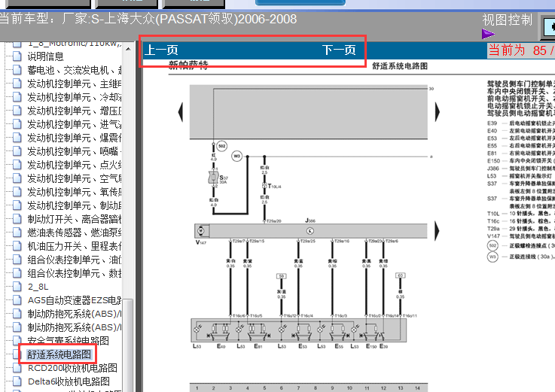
Task: Click J386 legend row in component list
Action: (x=521, y=169)
